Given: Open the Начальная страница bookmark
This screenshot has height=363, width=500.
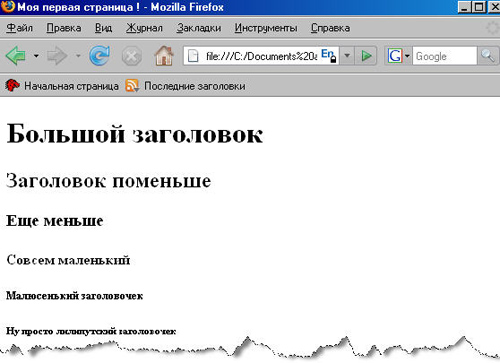Looking at the screenshot, I should (62, 86).
